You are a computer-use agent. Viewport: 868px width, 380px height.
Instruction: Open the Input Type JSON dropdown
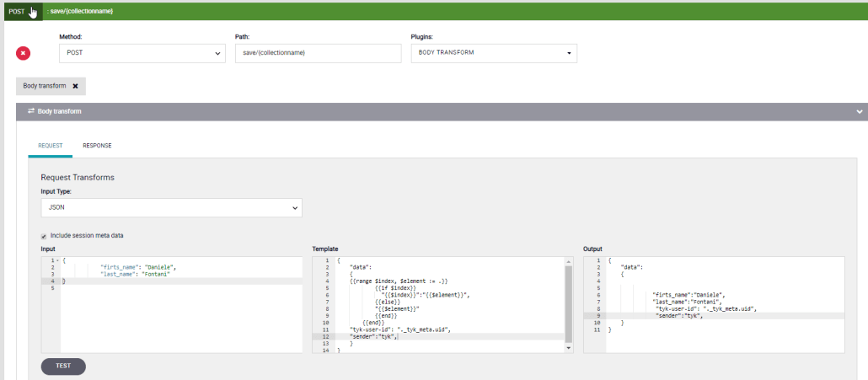[171, 206]
